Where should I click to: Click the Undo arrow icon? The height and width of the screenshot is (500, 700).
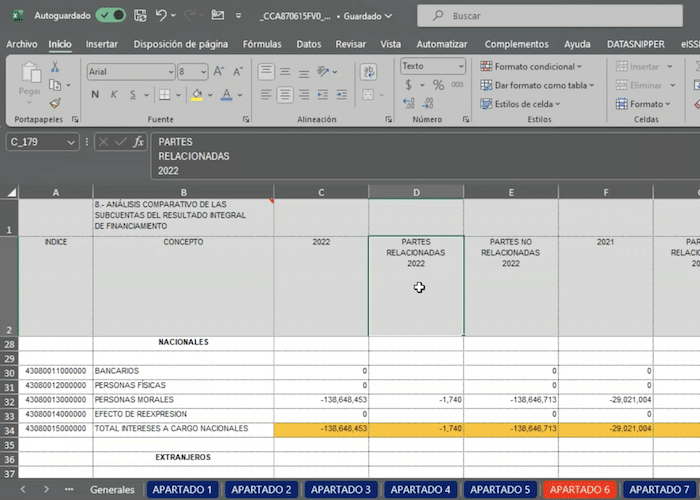(x=162, y=16)
